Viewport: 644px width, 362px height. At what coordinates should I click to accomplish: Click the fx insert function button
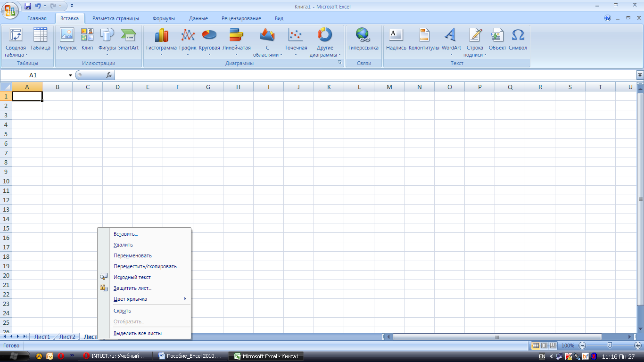tap(109, 75)
